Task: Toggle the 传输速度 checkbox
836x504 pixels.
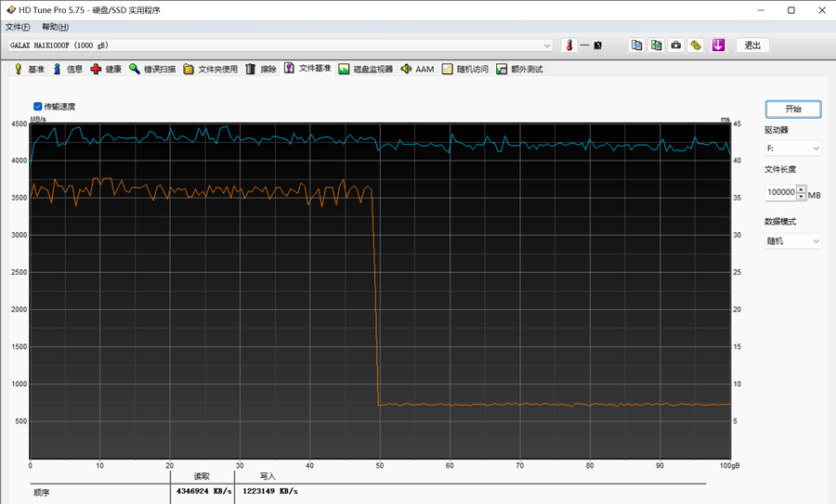Action: (x=38, y=106)
